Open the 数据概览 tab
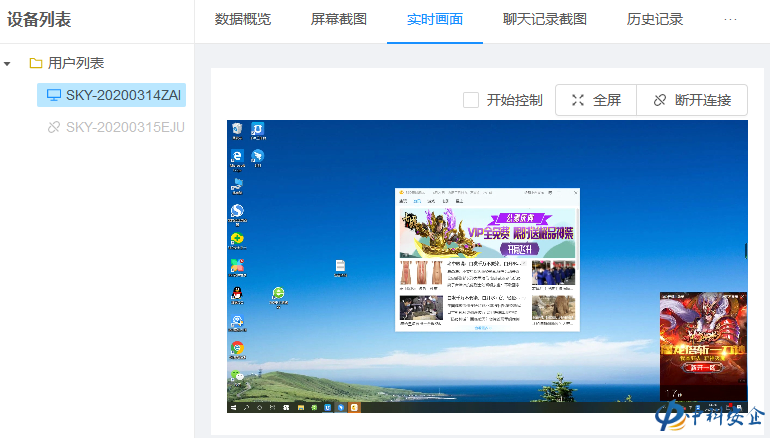 click(x=243, y=19)
